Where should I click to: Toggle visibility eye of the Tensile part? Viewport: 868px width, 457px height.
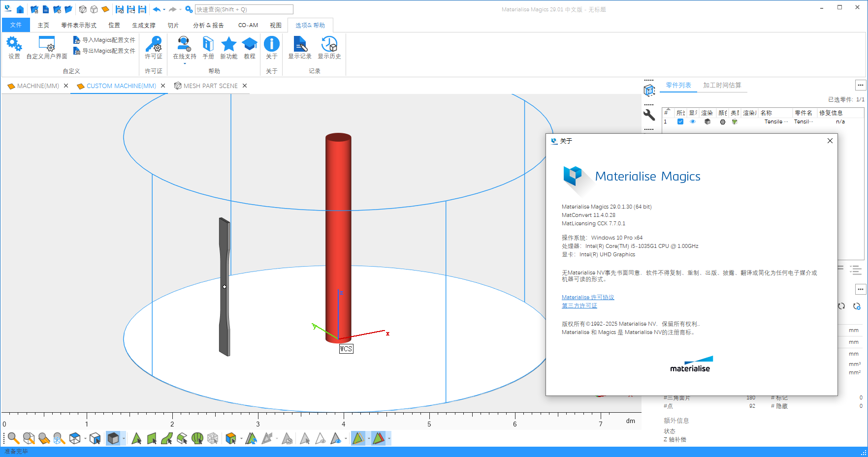[x=692, y=122]
